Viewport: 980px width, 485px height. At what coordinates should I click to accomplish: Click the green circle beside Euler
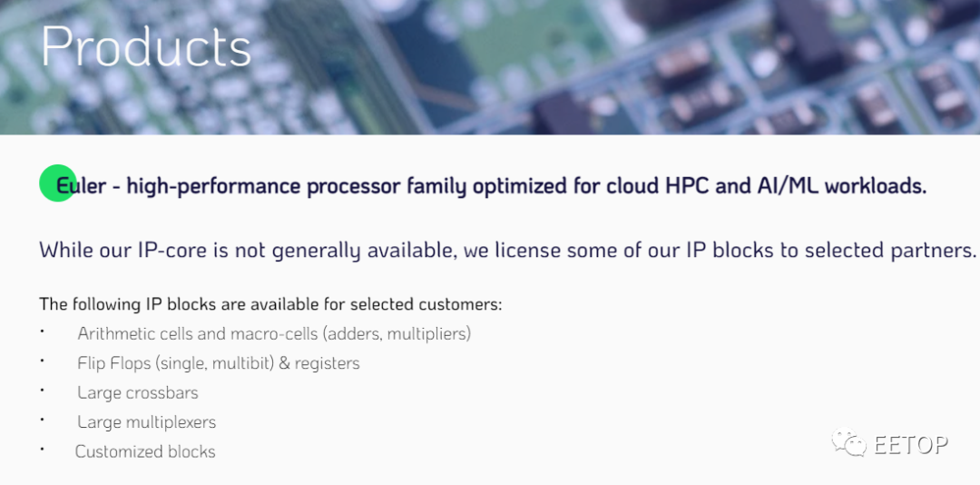click(57, 183)
